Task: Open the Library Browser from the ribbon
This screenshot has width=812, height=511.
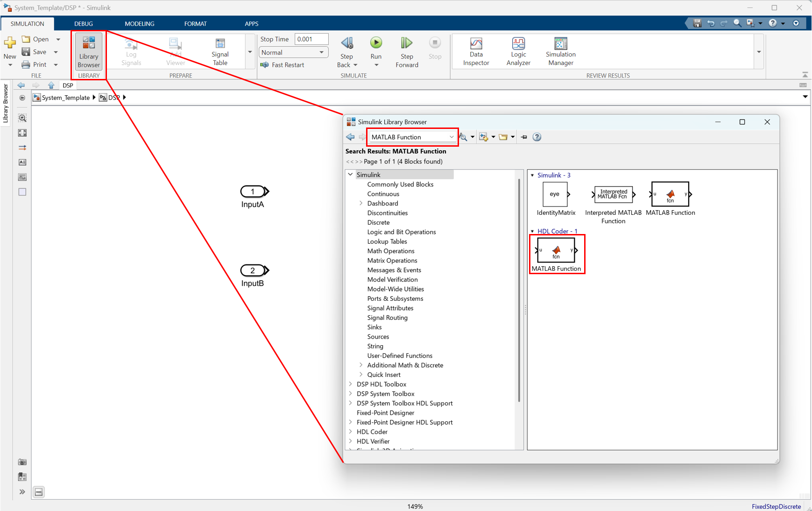Action: [x=88, y=51]
